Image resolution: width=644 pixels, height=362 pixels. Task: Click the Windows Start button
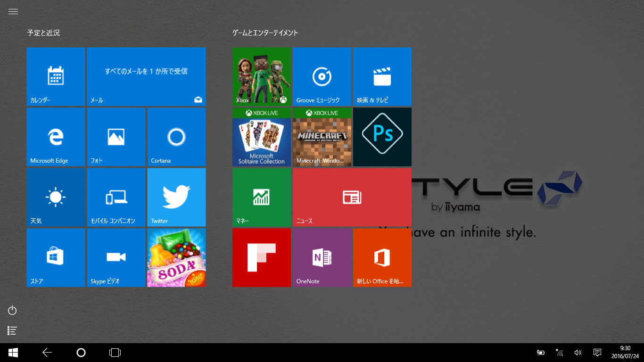[13, 353]
